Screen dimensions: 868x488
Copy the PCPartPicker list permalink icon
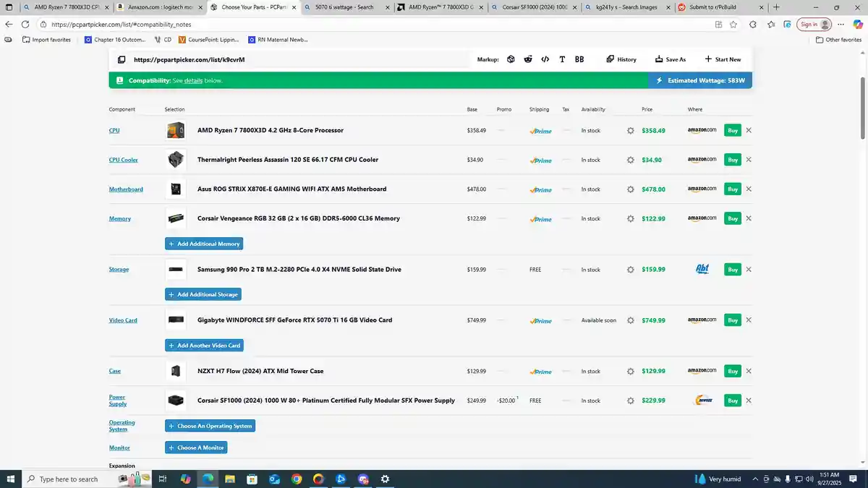pyautogui.click(x=122, y=59)
